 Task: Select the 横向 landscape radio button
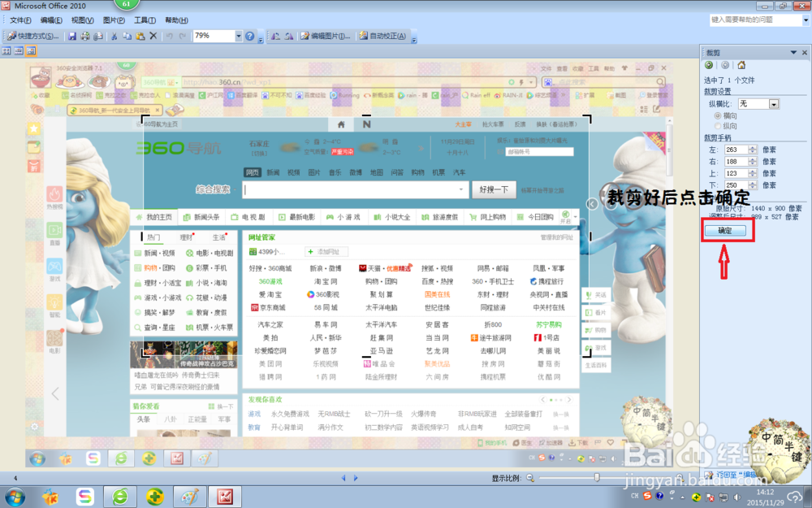tap(717, 115)
